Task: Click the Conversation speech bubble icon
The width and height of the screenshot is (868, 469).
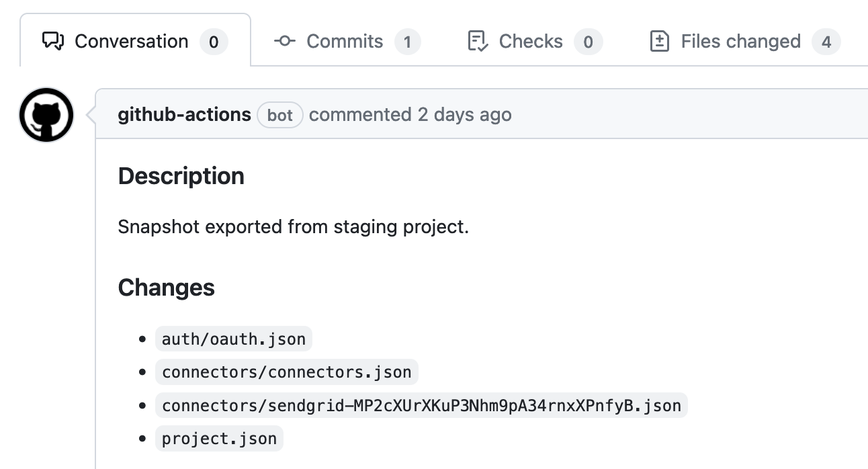Action: [53, 41]
